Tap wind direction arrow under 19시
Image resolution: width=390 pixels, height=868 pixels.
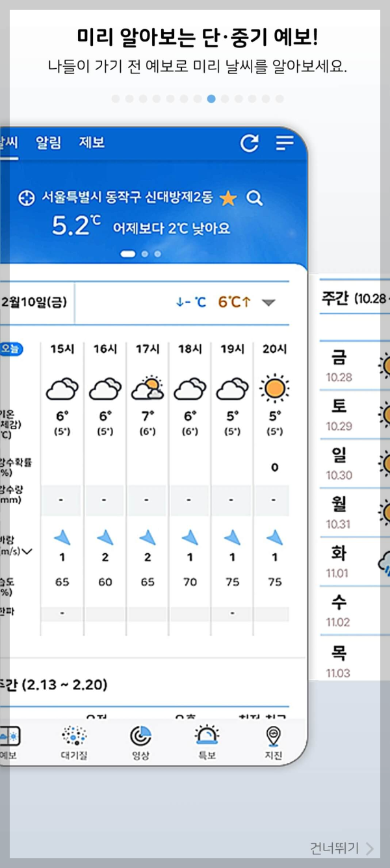coord(232,537)
